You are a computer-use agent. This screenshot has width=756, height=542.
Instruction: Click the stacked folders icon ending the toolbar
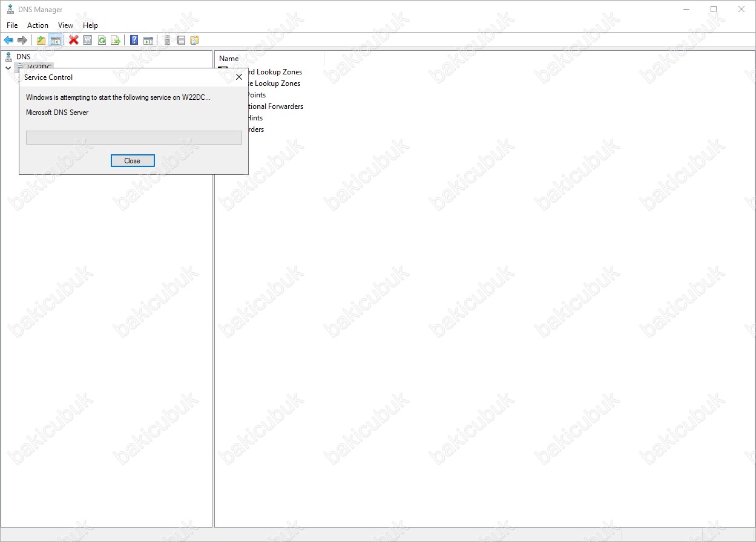tap(194, 41)
